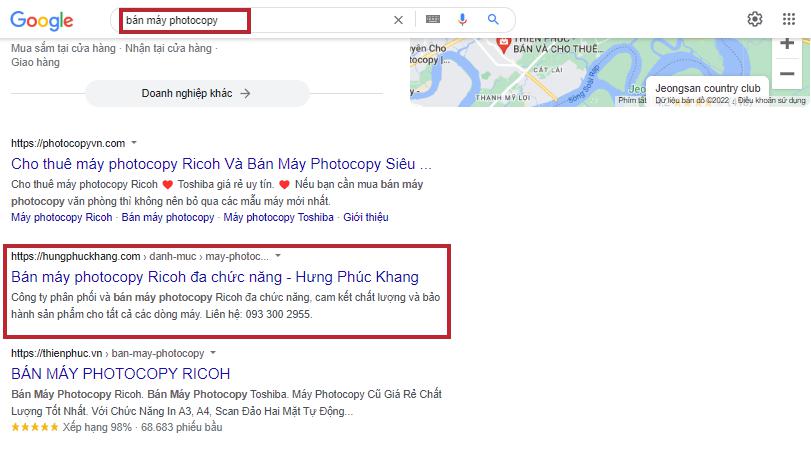Viewport: 811px width, 458px height.
Task: Open the Giới thiệu sitelink
Action: 366,218
